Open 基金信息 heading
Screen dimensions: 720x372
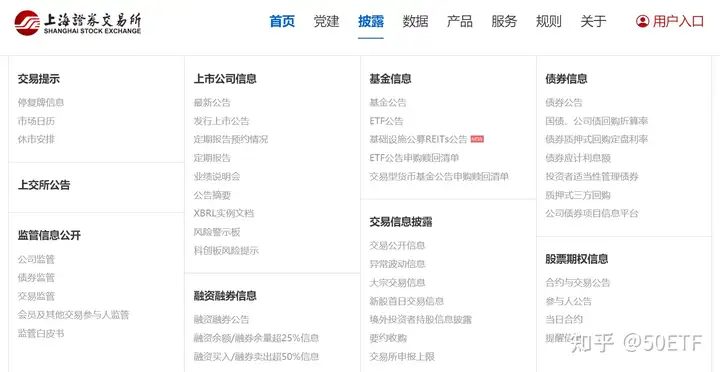[x=390, y=79]
